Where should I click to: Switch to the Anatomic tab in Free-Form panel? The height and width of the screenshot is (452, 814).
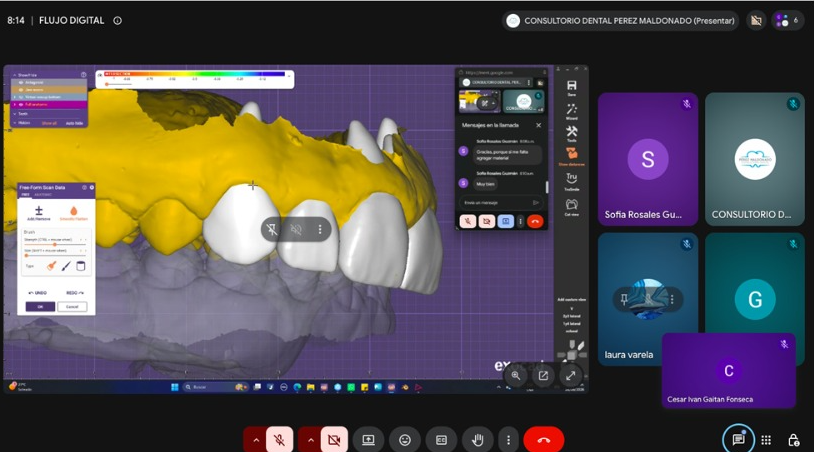(x=43, y=195)
